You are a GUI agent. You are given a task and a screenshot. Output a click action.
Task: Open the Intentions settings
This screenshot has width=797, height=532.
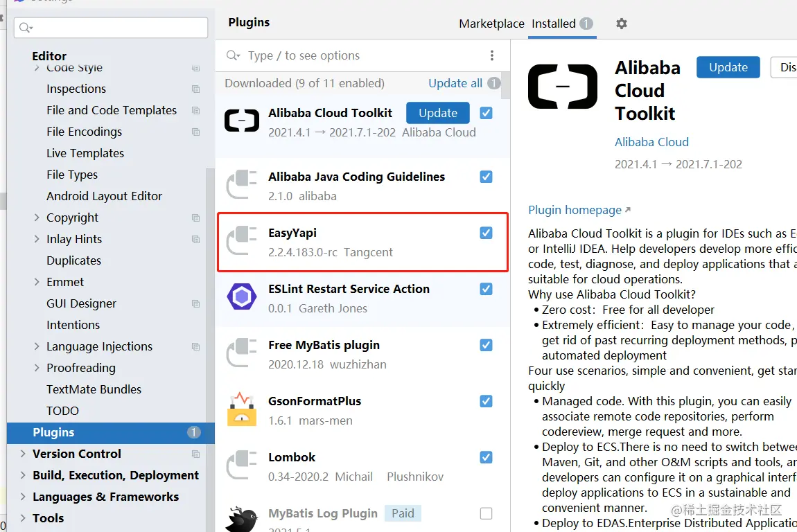(73, 325)
